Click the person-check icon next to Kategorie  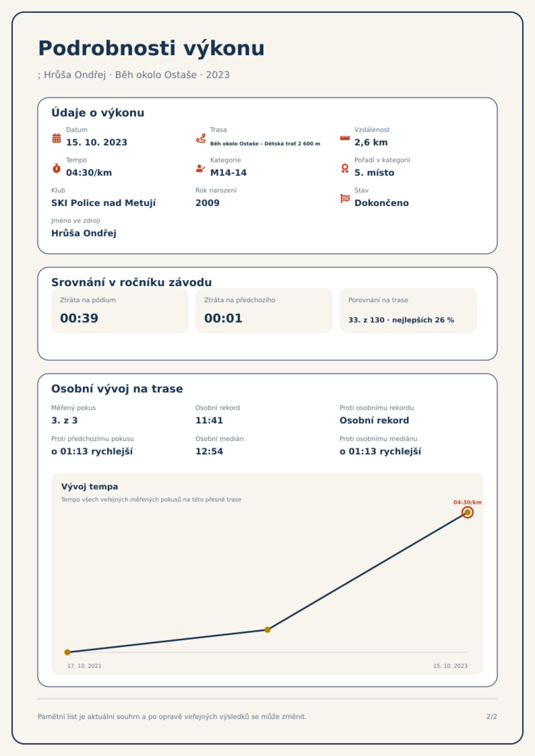201,168
